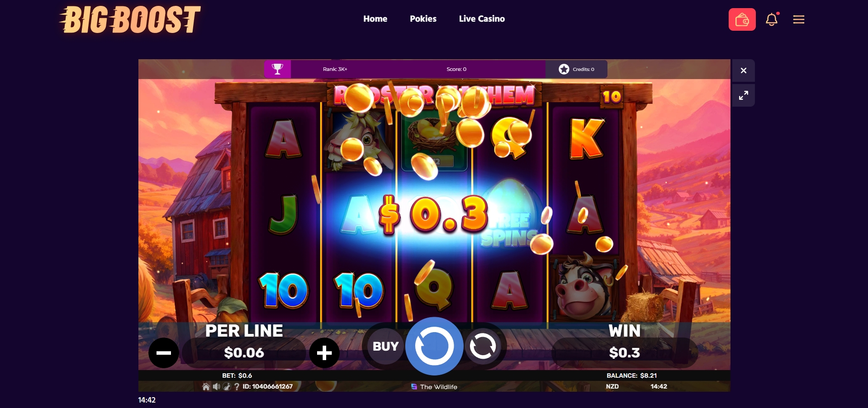Open the wallet deposit icon

[742, 19]
